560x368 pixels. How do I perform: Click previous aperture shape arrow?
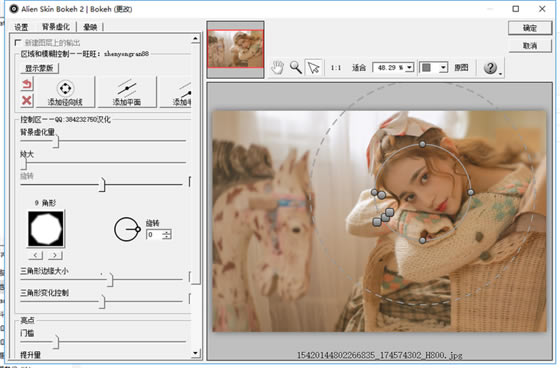coord(35,255)
